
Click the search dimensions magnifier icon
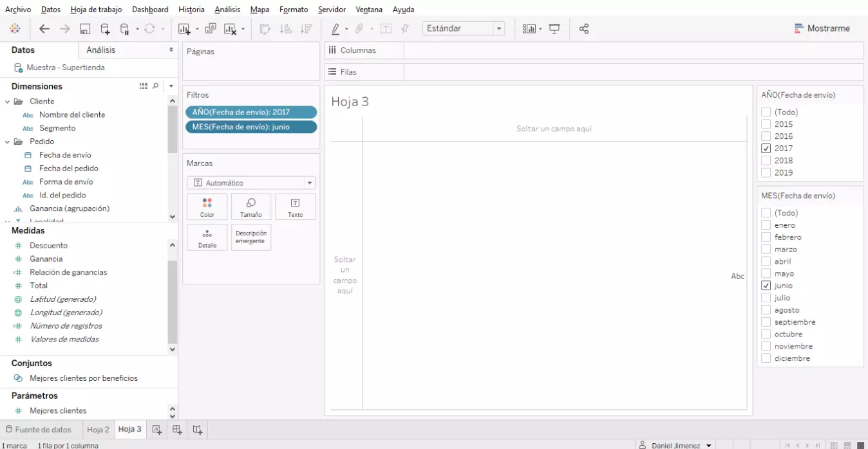pos(155,86)
